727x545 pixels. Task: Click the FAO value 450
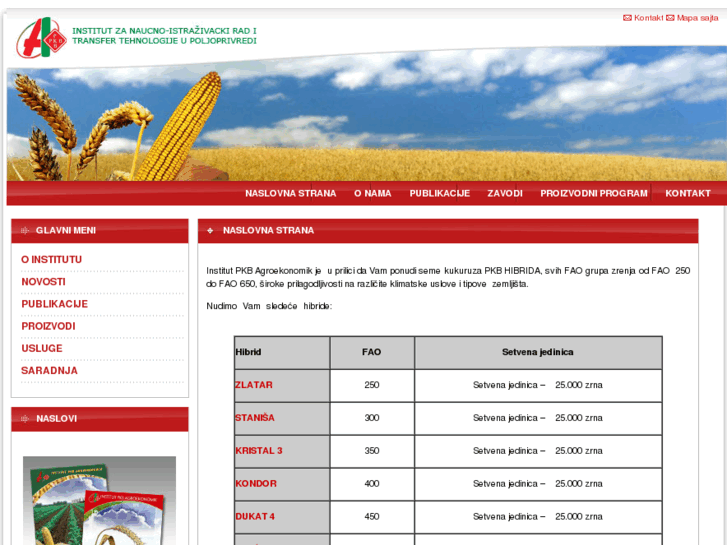tap(372, 517)
